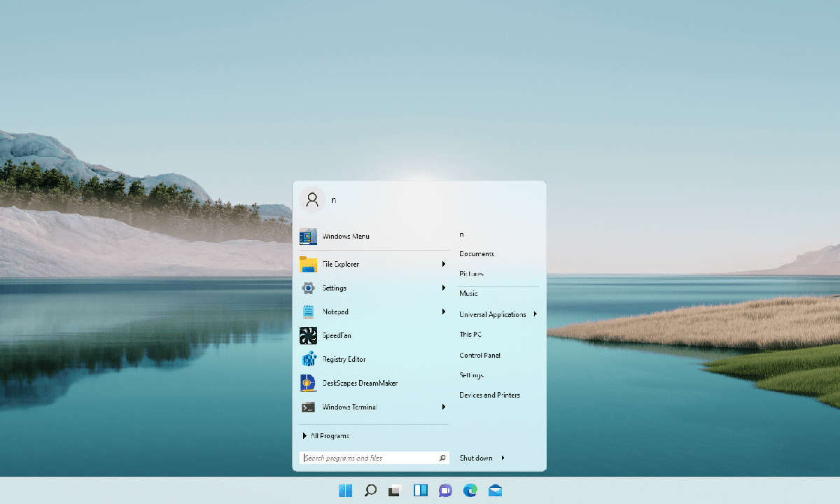
Task: Open Devices and Printers
Action: (x=489, y=395)
